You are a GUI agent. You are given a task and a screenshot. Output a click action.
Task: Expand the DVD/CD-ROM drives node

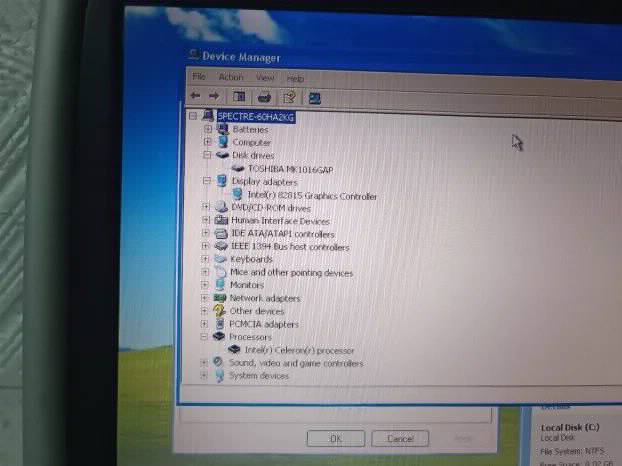pyautogui.click(x=205, y=207)
